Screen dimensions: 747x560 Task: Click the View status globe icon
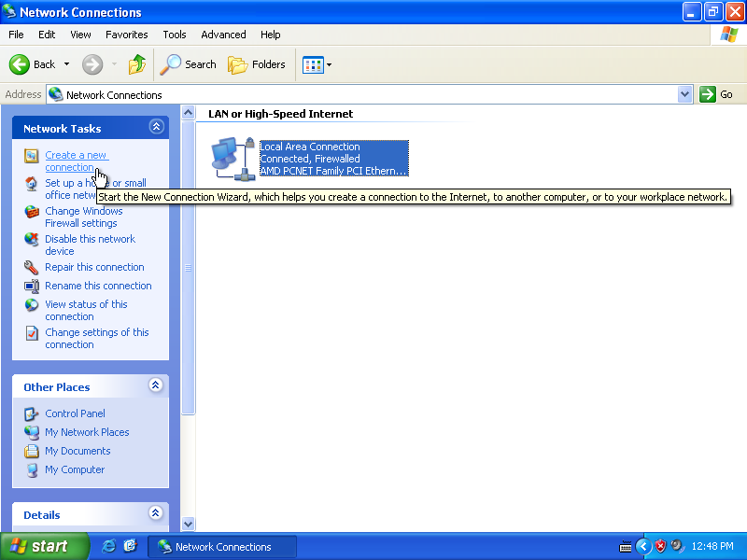click(32, 305)
